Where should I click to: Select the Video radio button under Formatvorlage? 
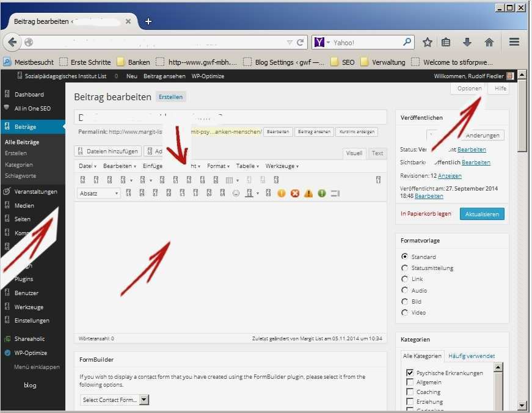pyautogui.click(x=404, y=312)
